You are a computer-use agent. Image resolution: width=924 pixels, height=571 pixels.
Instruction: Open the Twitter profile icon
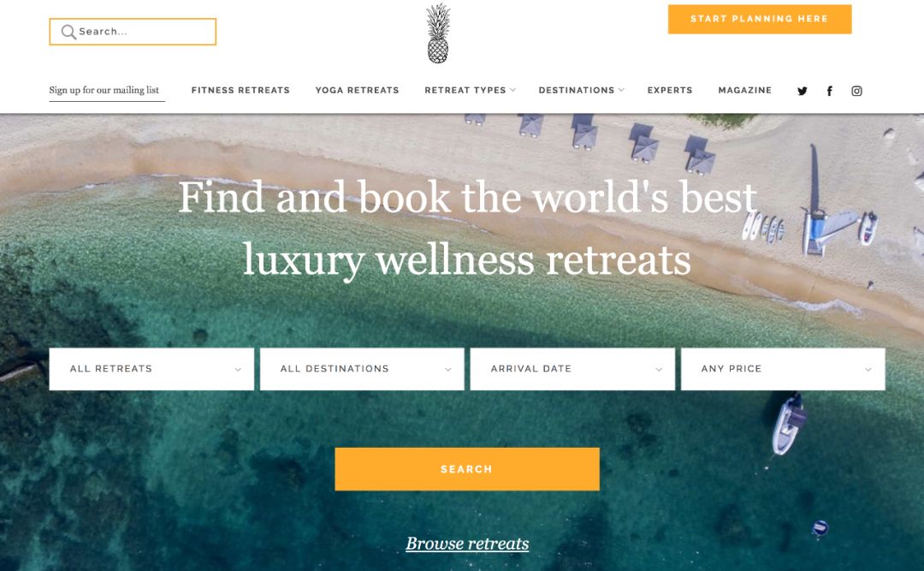(802, 91)
